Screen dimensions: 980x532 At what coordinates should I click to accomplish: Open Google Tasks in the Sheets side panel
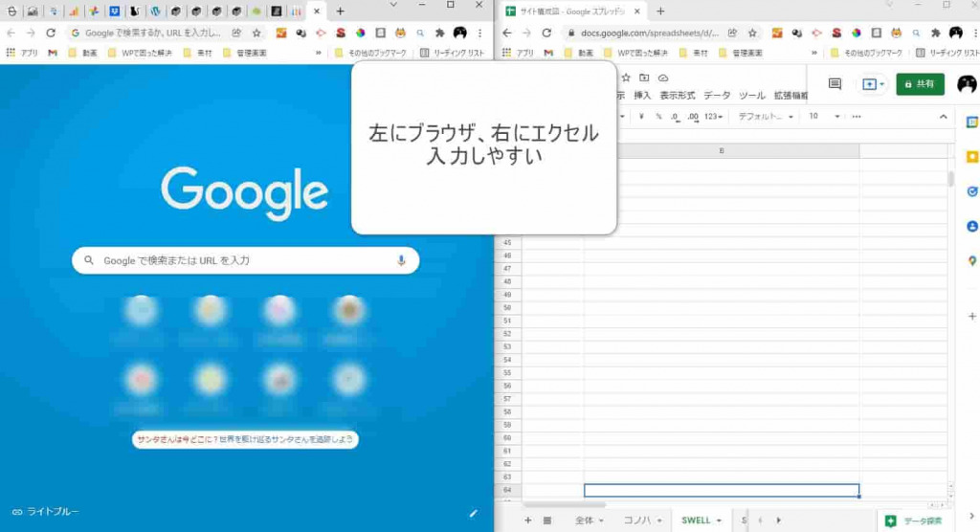[972, 191]
